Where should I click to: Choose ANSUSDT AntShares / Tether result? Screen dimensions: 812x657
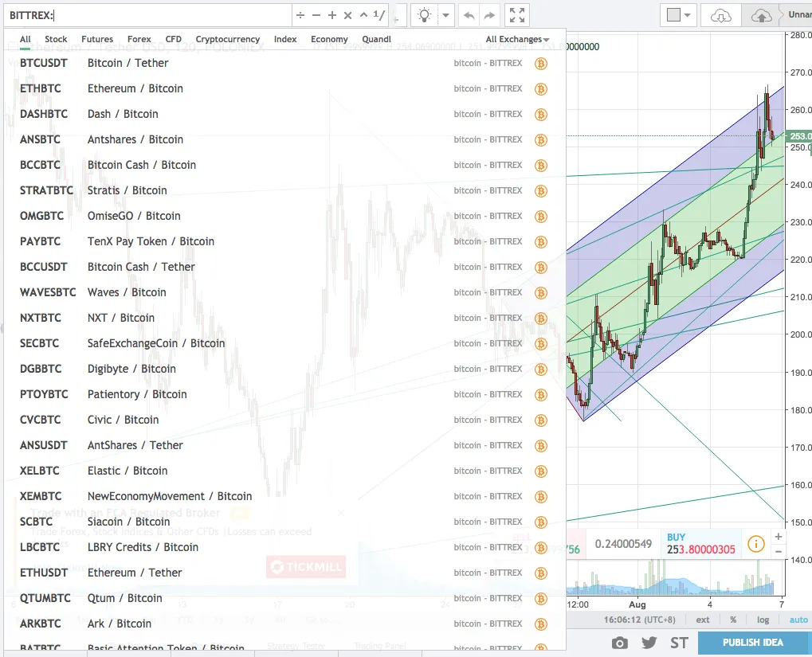click(x=284, y=445)
